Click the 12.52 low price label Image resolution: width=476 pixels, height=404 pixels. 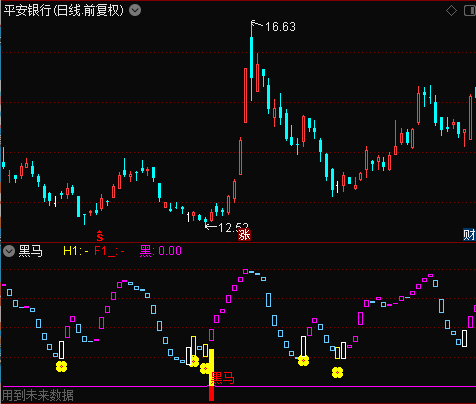click(233, 227)
